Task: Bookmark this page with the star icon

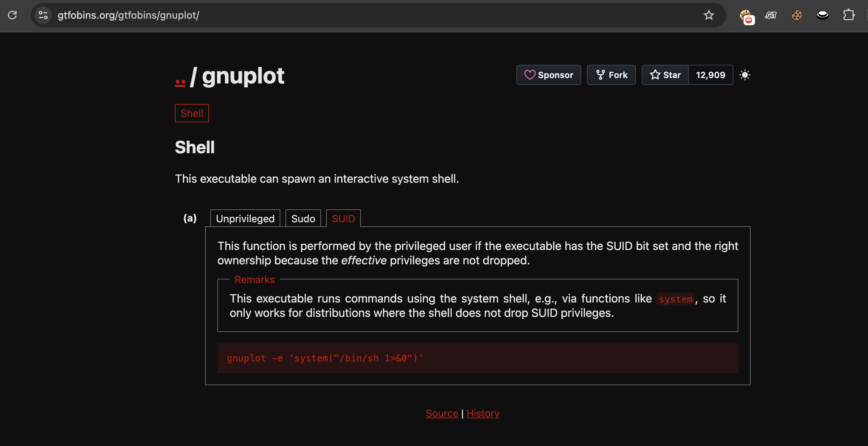Action: click(709, 15)
